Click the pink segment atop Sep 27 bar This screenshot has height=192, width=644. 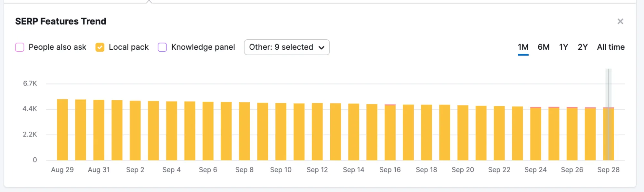[x=590, y=107]
